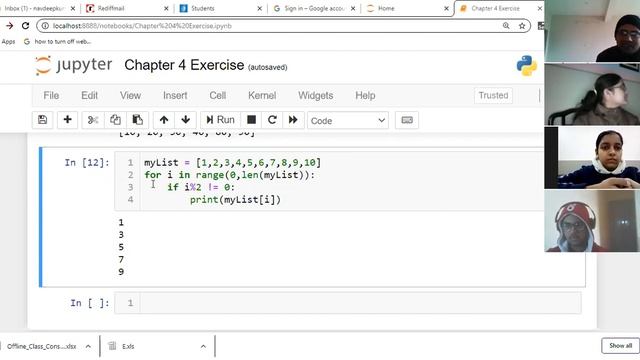Open the Apps bookmarks shortcut

pos(8,42)
